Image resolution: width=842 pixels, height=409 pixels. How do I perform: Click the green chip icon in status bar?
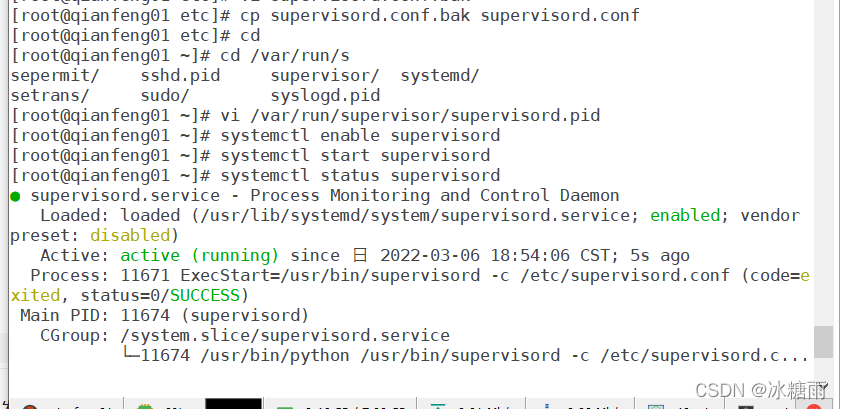(x=144, y=406)
